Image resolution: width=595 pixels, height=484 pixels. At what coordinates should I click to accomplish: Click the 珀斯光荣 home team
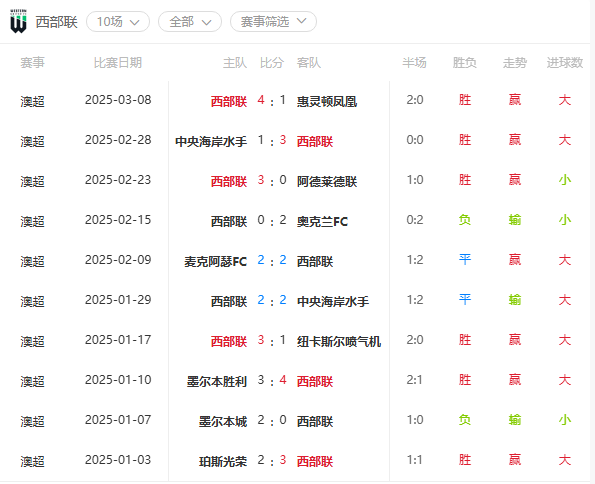[223, 461]
